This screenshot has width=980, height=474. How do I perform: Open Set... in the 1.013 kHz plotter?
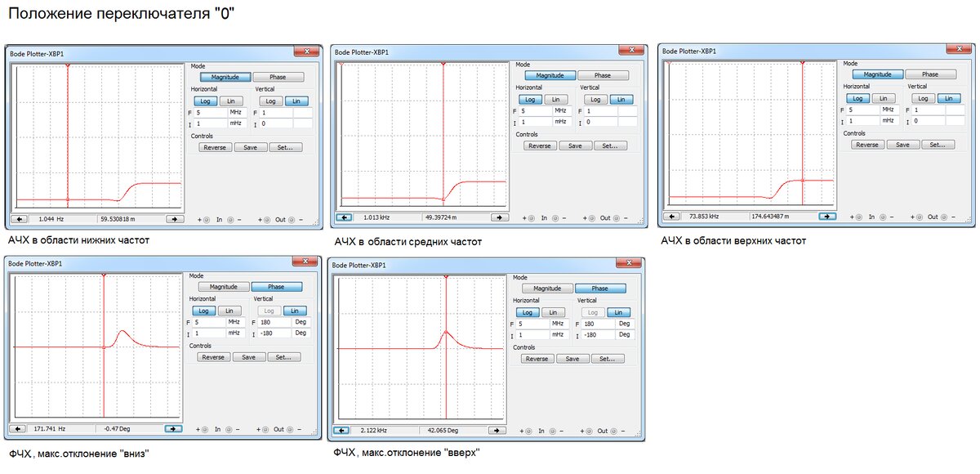point(611,145)
